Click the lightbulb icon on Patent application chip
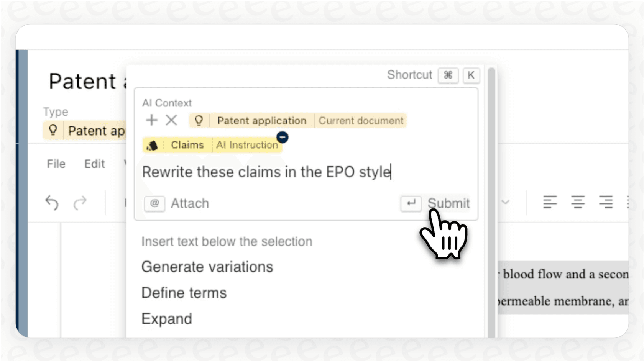 point(199,120)
